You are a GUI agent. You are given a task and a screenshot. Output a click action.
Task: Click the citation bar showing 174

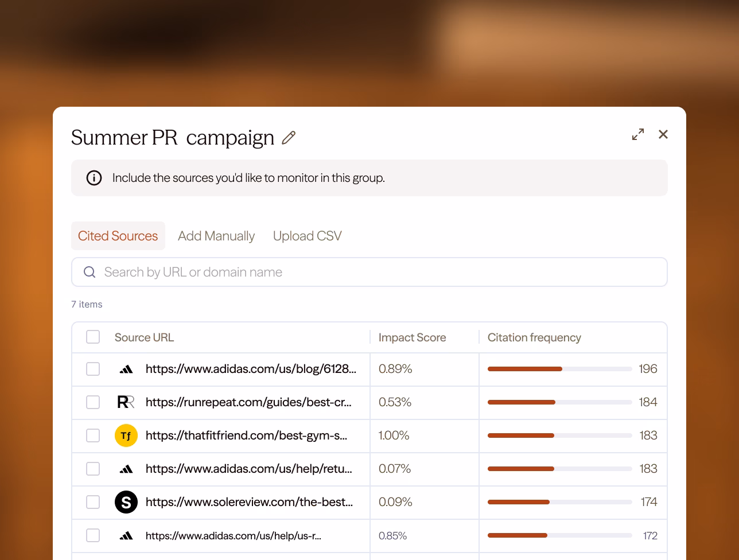click(560, 502)
